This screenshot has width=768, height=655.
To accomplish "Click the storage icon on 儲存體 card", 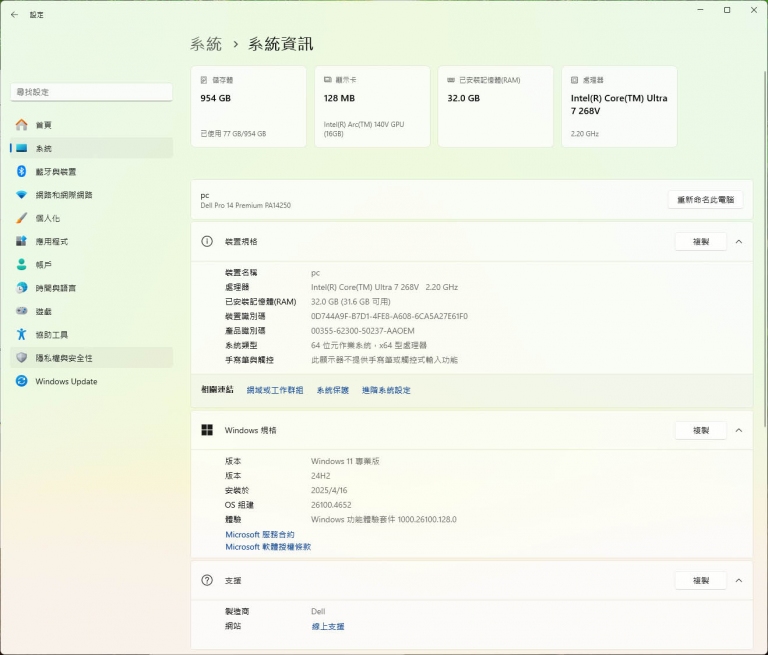I will [204, 80].
